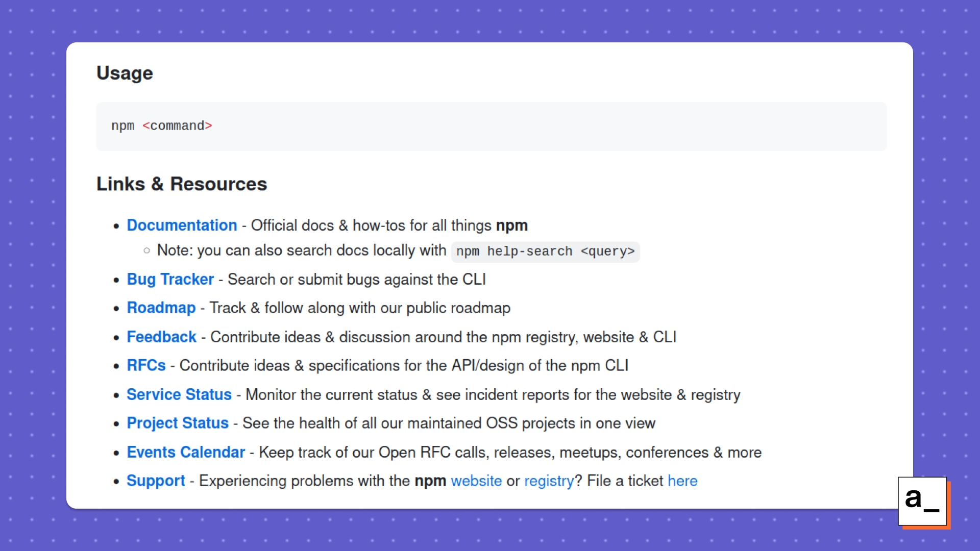This screenshot has width=980, height=551.
Task: Open the Project Status link
Action: click(x=177, y=423)
